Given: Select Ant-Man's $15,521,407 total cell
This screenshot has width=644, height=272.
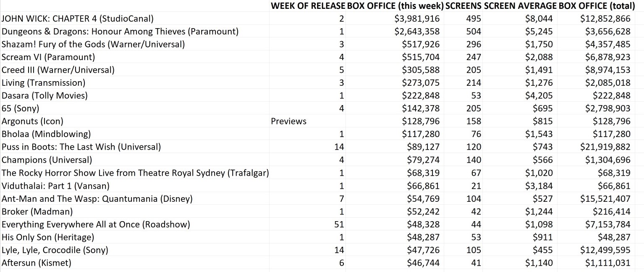Looking at the screenshot, I should coord(605,199).
